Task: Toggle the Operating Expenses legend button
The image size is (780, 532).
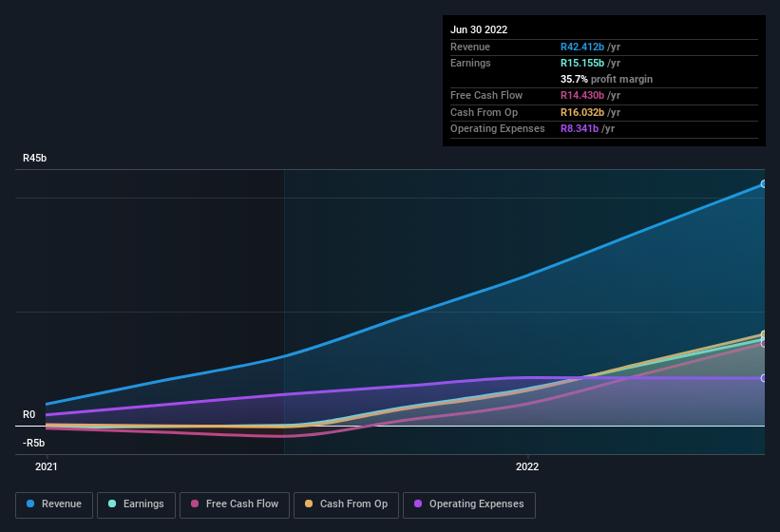Action: pyautogui.click(x=468, y=504)
